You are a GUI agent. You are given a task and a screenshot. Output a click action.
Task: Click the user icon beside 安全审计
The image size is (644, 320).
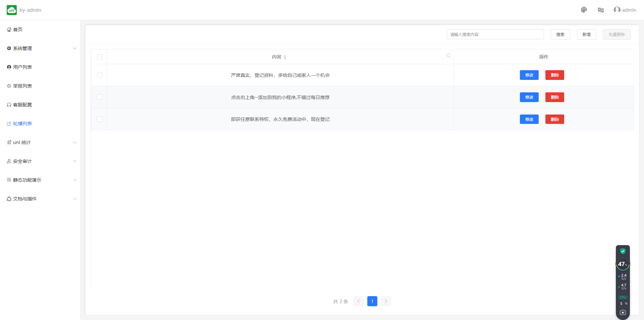pos(9,161)
